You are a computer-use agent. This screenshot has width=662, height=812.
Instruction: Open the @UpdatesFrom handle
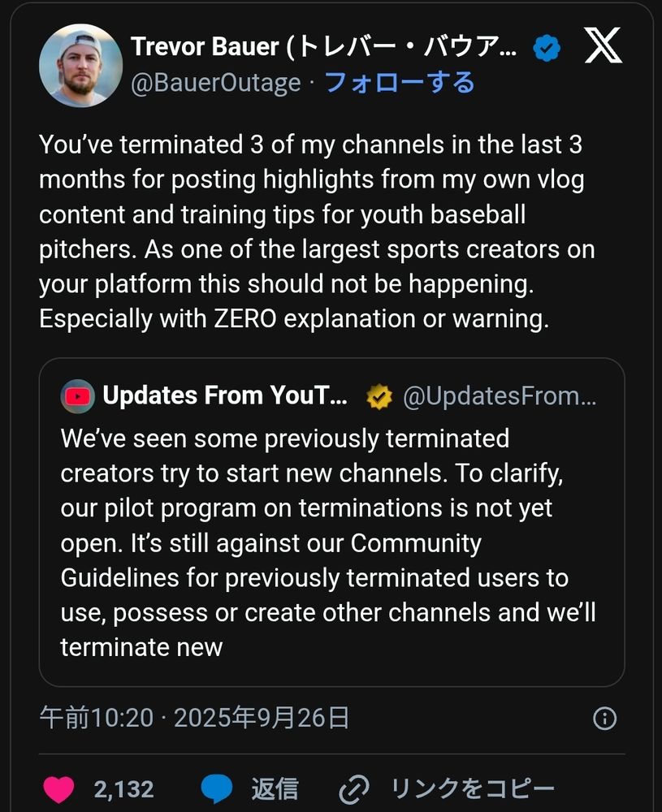click(500, 396)
